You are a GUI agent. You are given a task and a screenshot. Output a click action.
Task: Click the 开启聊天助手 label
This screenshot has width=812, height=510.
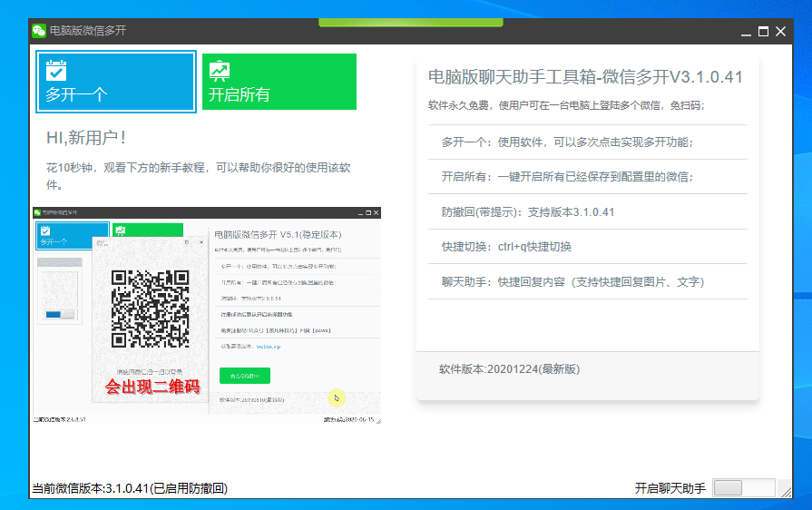(x=670, y=488)
